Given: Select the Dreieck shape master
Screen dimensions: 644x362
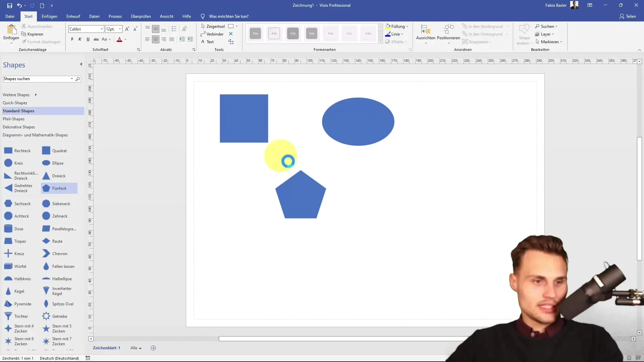Looking at the screenshot, I should click(54, 176).
